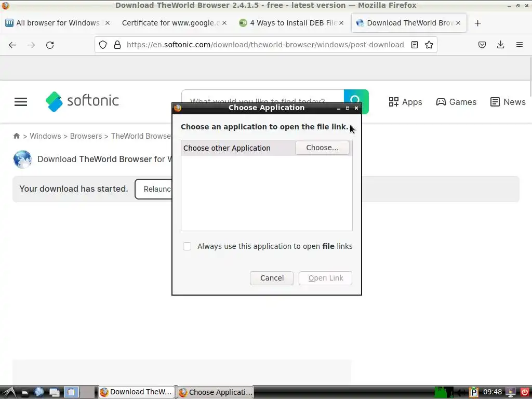This screenshot has height=399, width=532.
Task: Click the Relaunch download button
Action: pyautogui.click(x=154, y=189)
